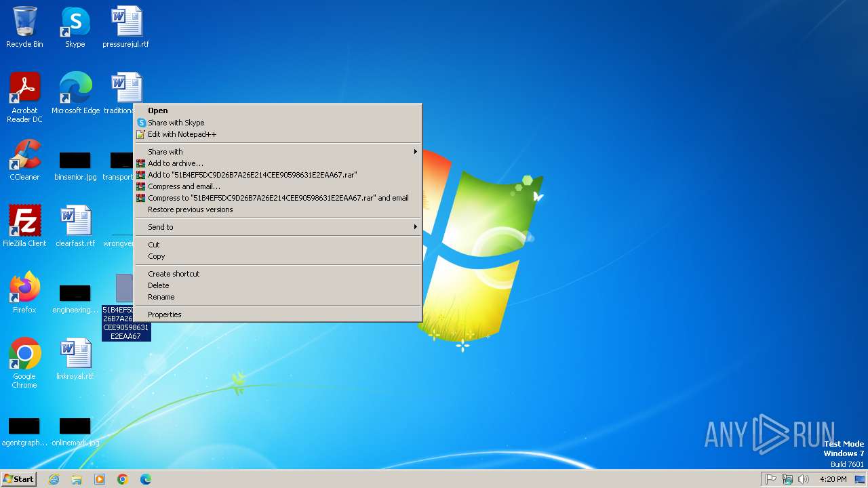Select the clearfast.rtf document icon
Image resolution: width=868 pixels, height=488 pixels.
tap(75, 226)
